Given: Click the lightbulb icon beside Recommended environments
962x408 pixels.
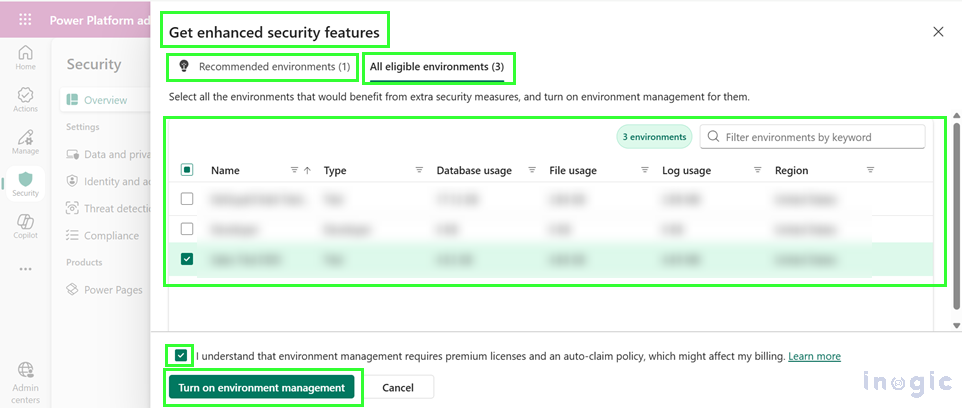Looking at the screenshot, I should tap(183, 66).
